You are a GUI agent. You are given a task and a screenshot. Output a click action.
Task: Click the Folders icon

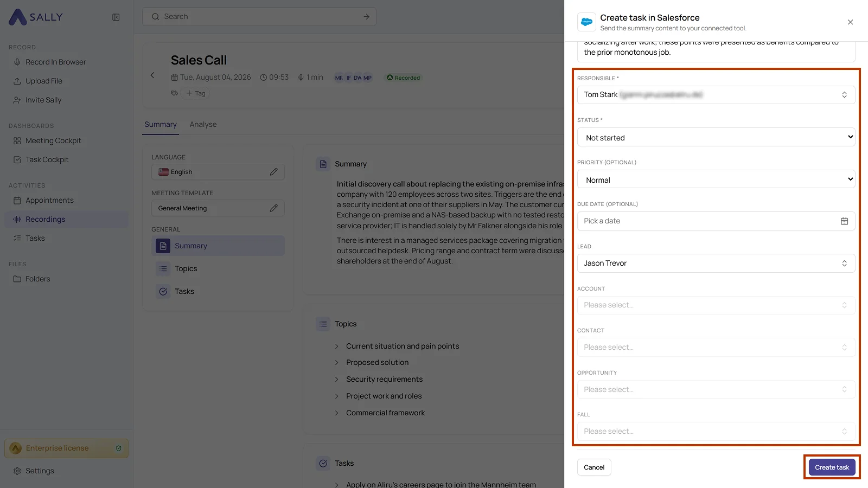[x=17, y=279]
